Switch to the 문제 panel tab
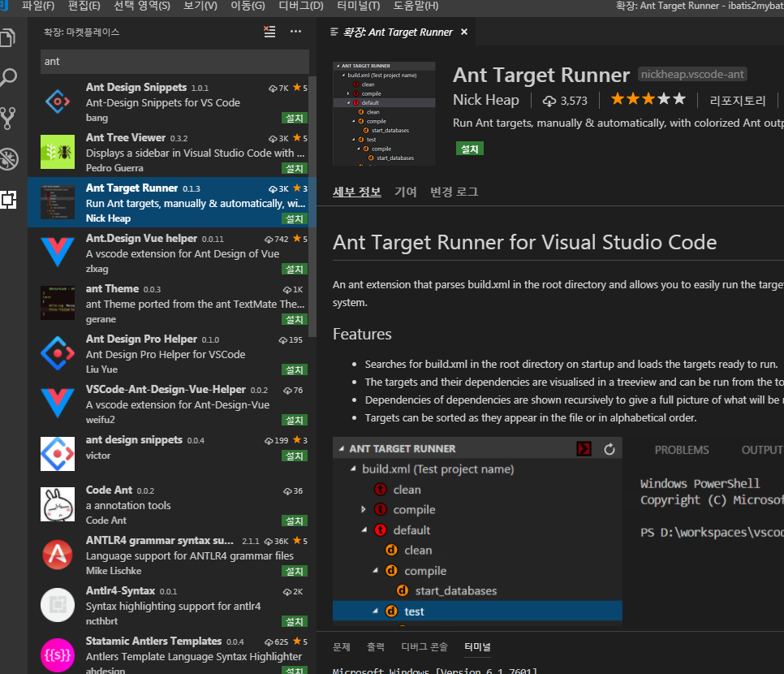The image size is (784, 674). point(342,647)
